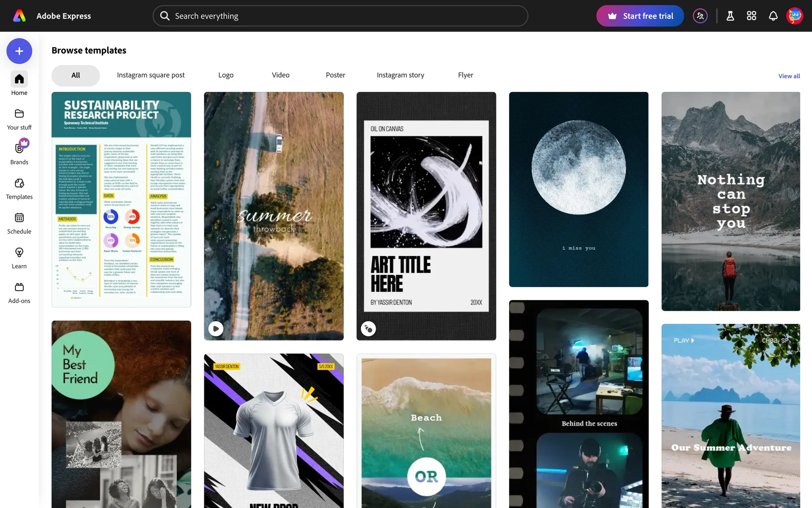Switch to the Logo templates tab

point(226,75)
